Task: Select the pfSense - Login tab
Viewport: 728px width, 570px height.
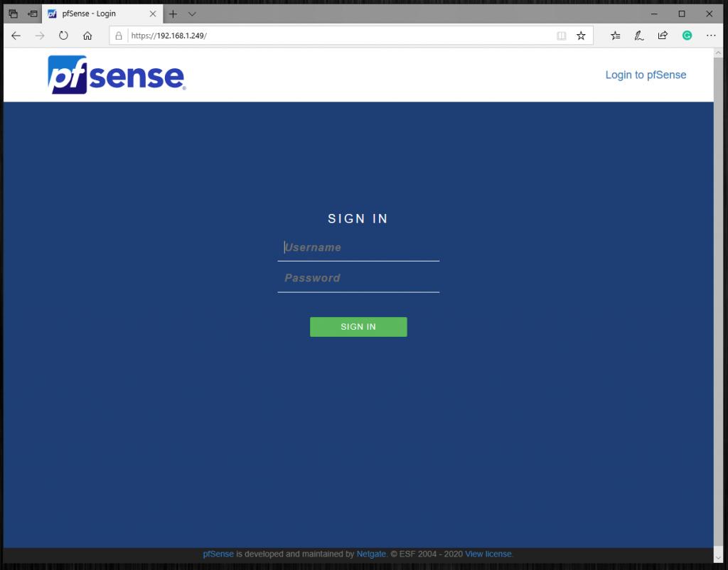Action: click(x=102, y=14)
